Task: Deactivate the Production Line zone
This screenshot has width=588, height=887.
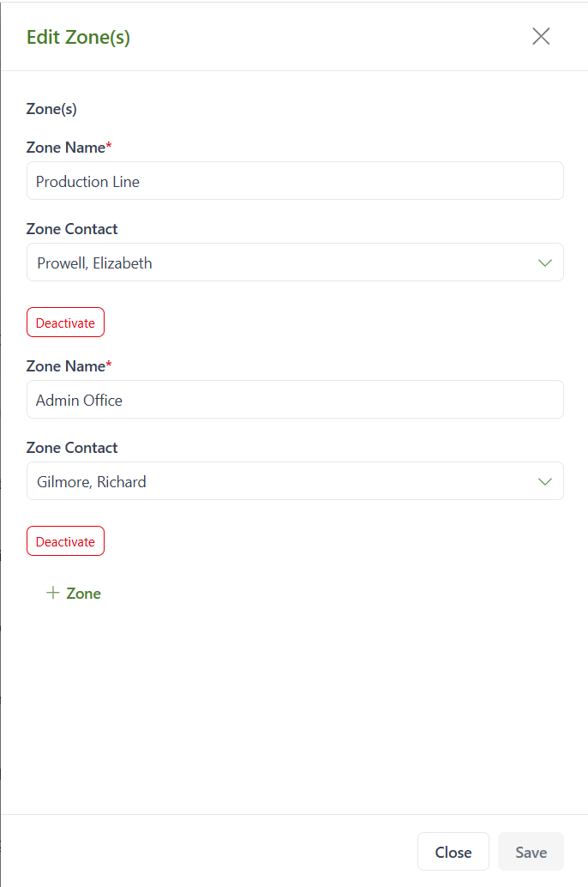Action: click(65, 323)
